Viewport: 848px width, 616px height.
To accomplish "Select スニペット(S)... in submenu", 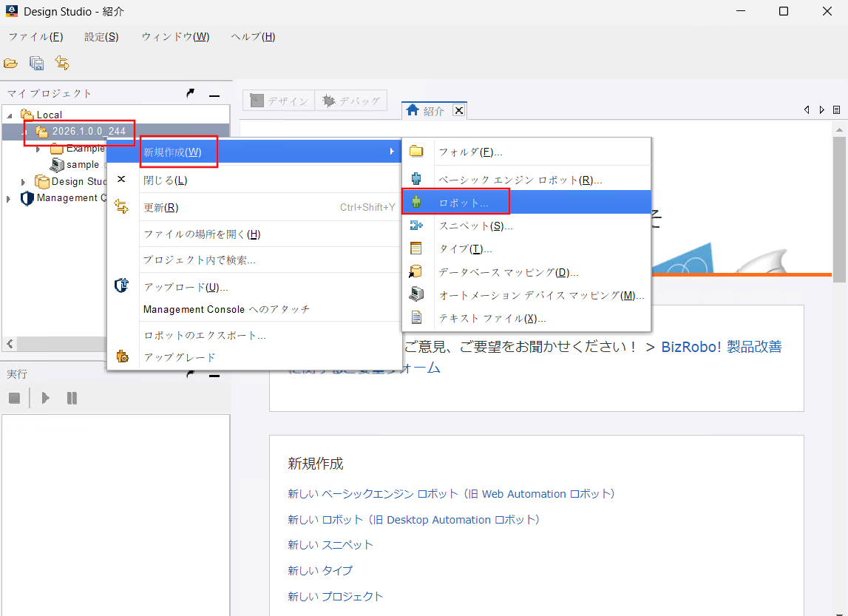I will point(526,226).
